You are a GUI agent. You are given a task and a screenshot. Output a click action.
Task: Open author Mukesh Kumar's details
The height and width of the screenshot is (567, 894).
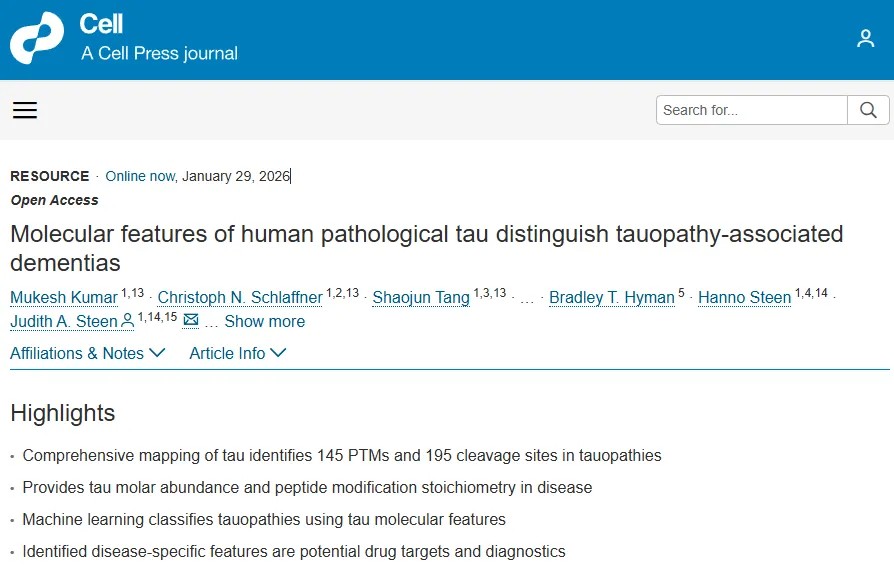point(63,297)
